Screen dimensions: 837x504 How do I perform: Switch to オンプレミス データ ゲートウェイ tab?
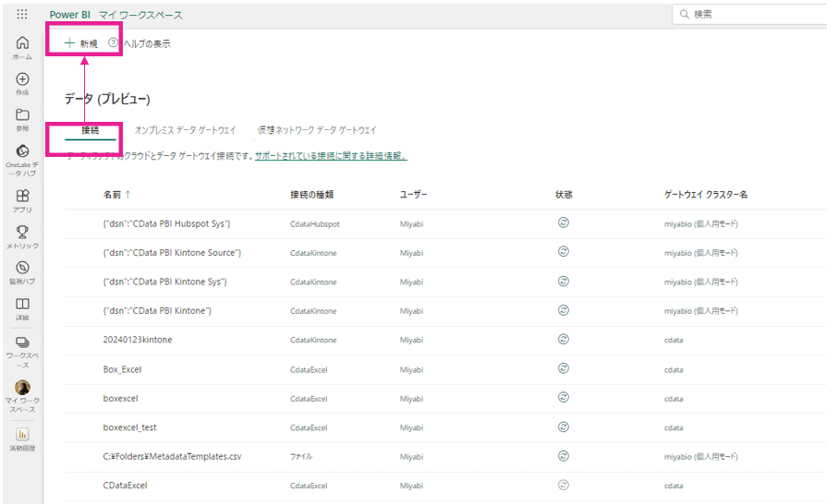click(185, 130)
